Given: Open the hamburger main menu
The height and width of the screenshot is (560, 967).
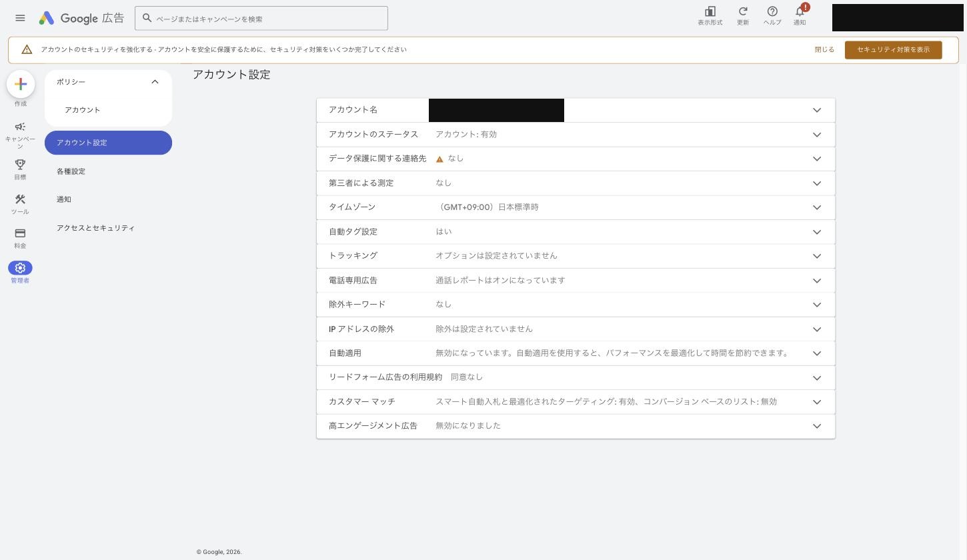Looking at the screenshot, I should [20, 18].
